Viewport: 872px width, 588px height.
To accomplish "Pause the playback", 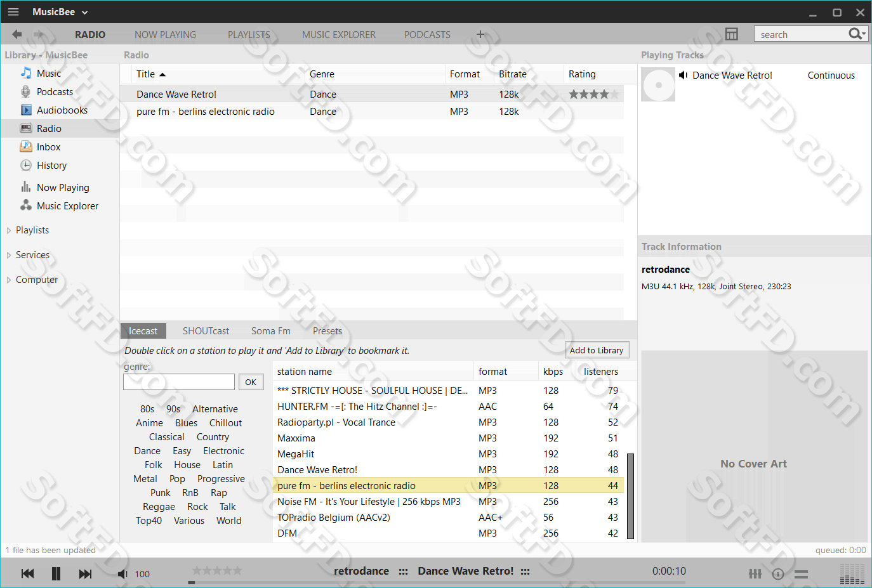I will pos(56,574).
